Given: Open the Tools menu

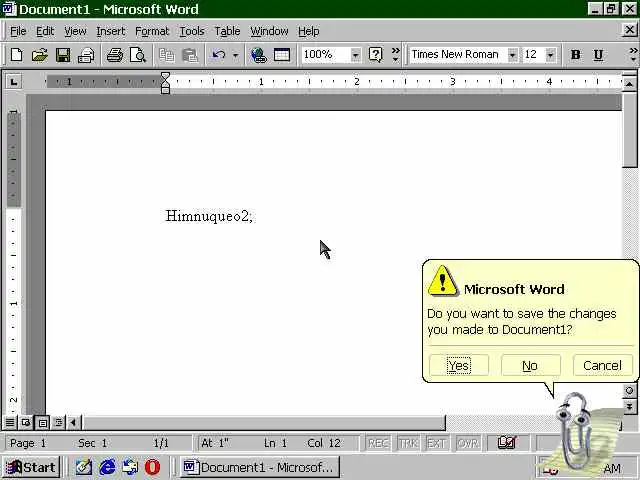Looking at the screenshot, I should 192,31.
